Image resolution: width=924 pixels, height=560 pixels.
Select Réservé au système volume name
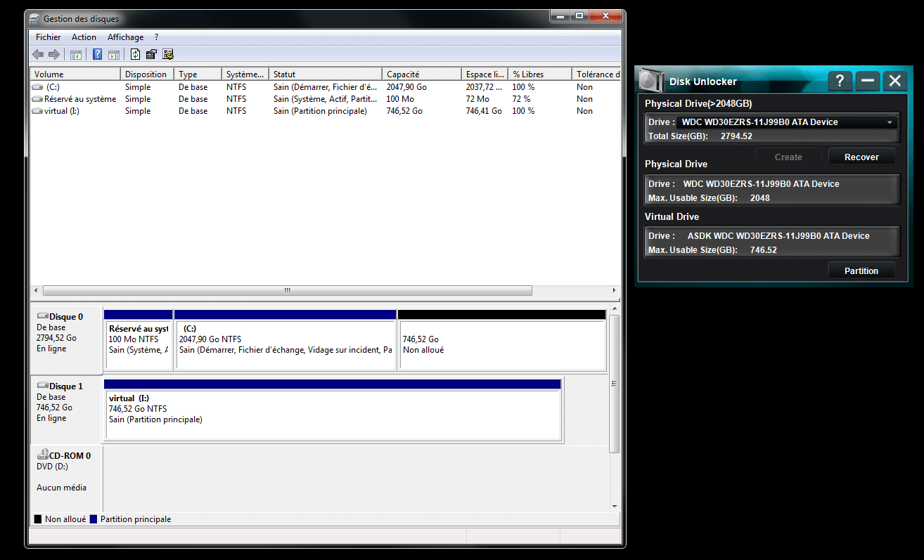click(79, 99)
